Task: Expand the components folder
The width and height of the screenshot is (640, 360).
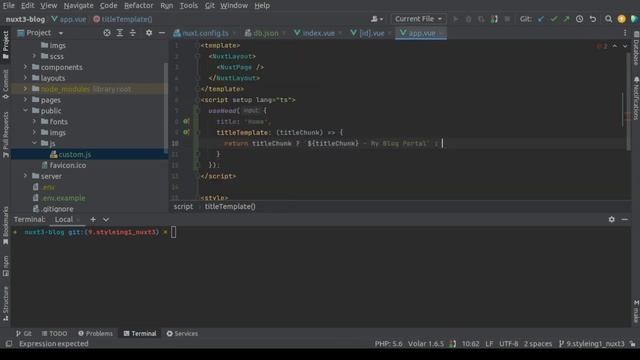Action: [25, 67]
